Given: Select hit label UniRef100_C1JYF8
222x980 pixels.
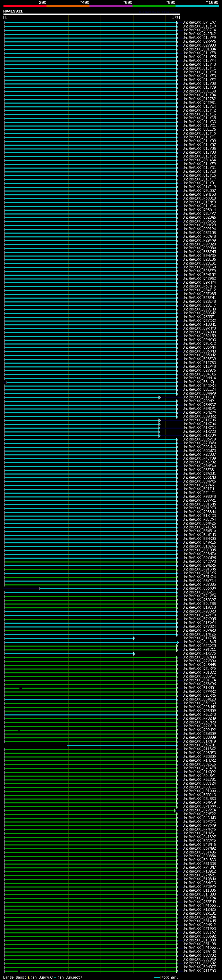Looking at the screenshot, I should tap(199, 53).
